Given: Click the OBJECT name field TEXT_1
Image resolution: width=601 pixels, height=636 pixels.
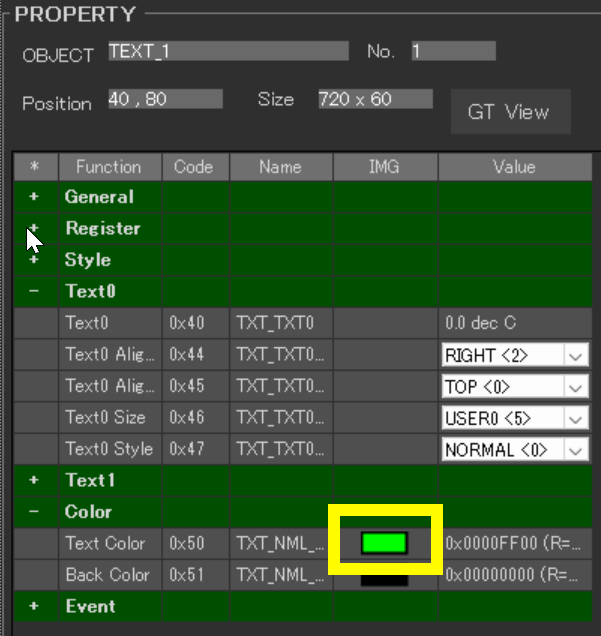Looking at the screenshot, I should pos(228,51).
